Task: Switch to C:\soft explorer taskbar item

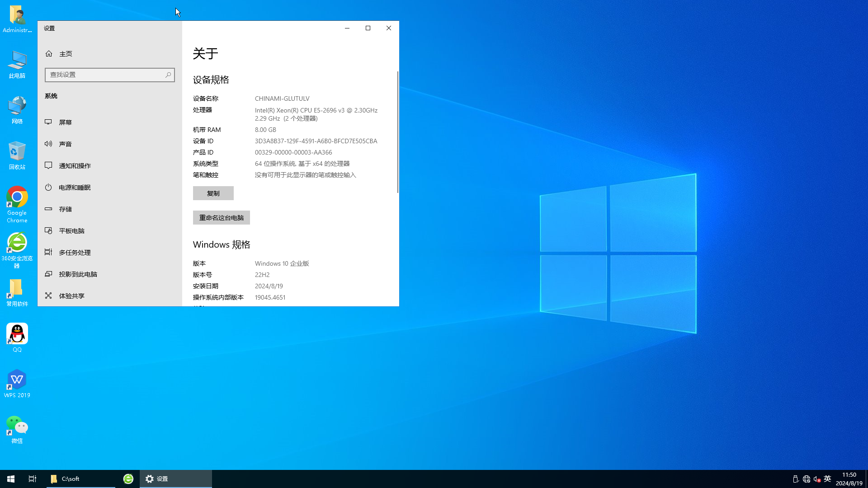Action: click(80, 479)
